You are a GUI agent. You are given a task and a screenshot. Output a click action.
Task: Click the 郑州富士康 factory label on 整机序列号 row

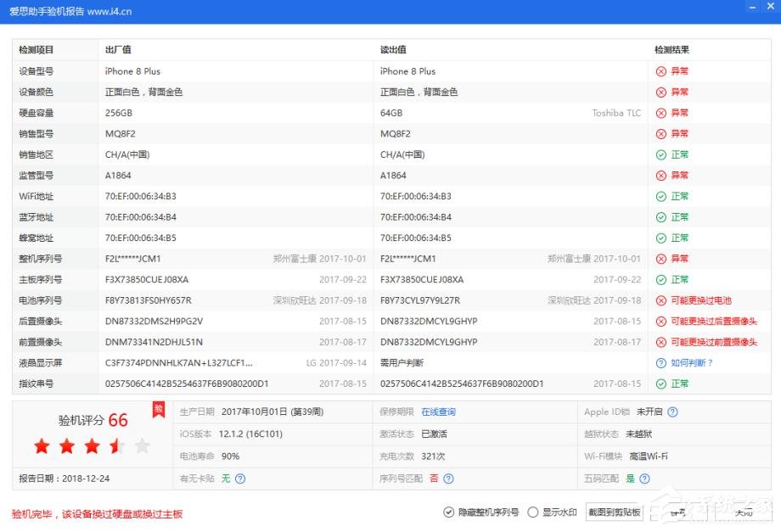[x=296, y=259]
